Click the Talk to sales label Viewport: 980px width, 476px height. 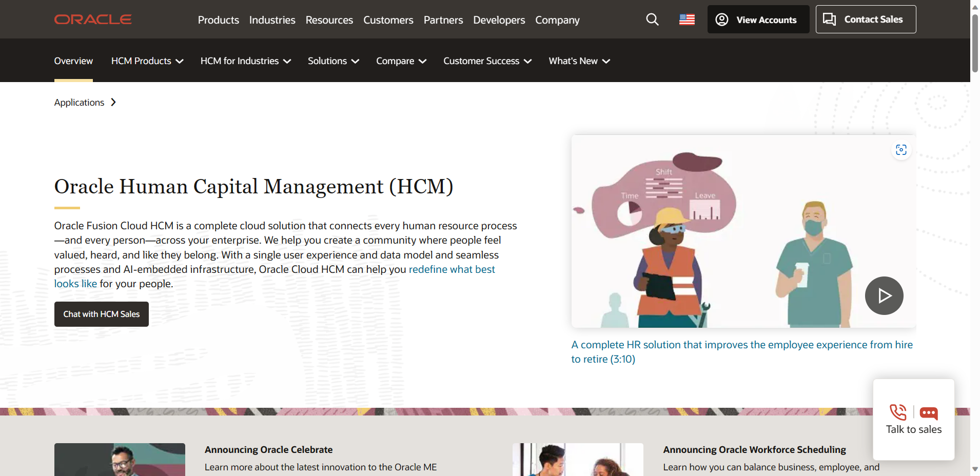pos(914,429)
